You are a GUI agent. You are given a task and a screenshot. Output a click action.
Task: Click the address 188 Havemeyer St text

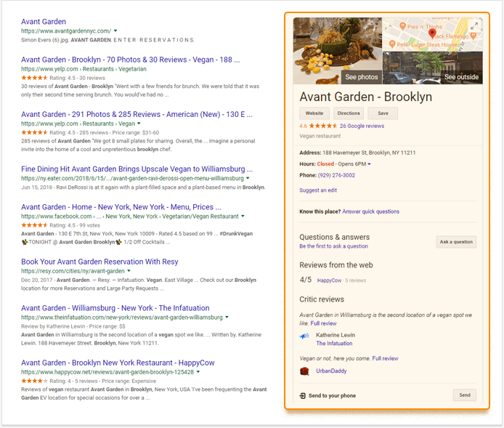click(x=369, y=153)
